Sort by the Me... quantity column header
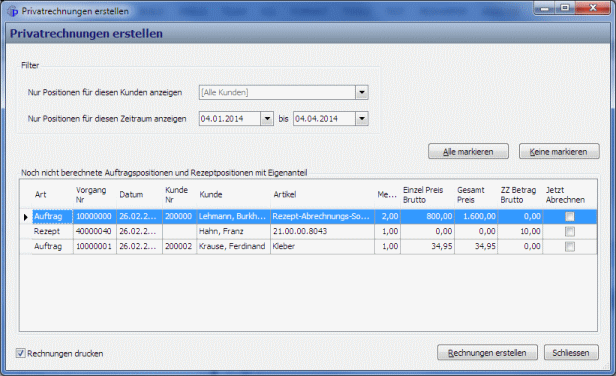Viewport: 616px width, 376px height. pos(387,194)
